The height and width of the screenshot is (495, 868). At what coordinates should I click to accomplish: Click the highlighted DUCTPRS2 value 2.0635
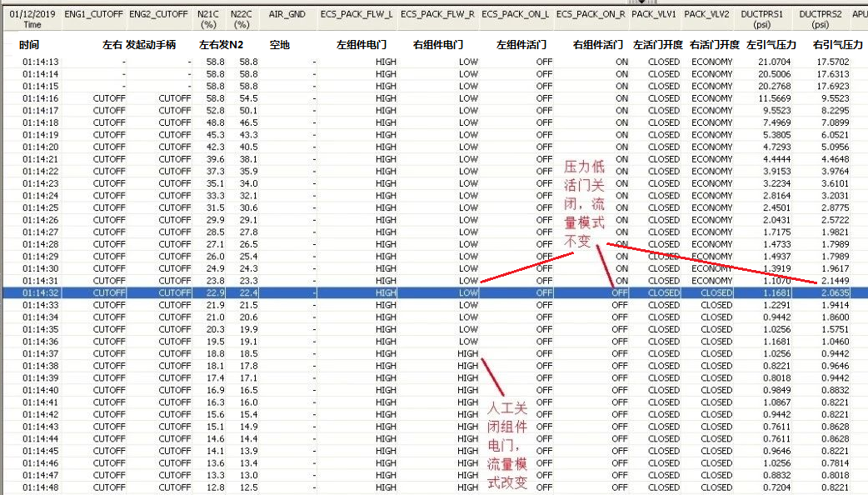[x=836, y=292]
